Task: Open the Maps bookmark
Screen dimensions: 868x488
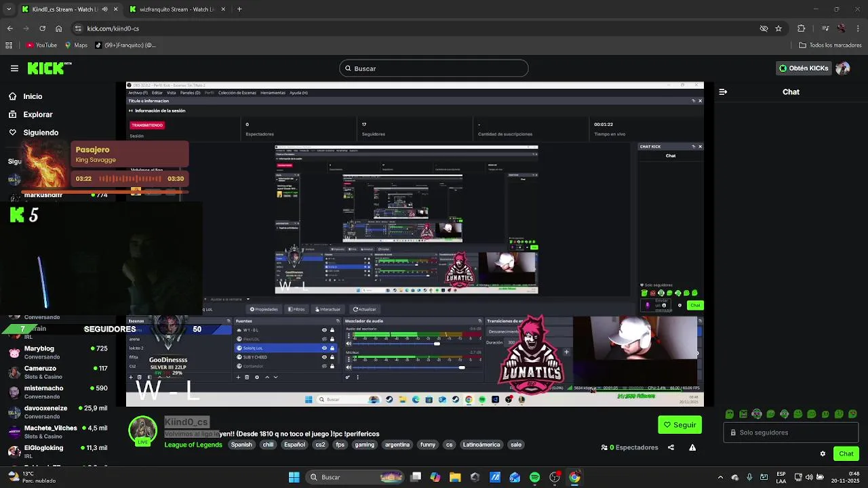Action: tap(76, 45)
